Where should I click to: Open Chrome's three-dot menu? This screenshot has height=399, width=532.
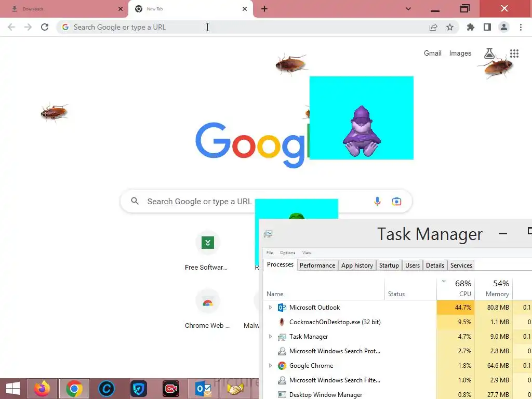(521, 27)
